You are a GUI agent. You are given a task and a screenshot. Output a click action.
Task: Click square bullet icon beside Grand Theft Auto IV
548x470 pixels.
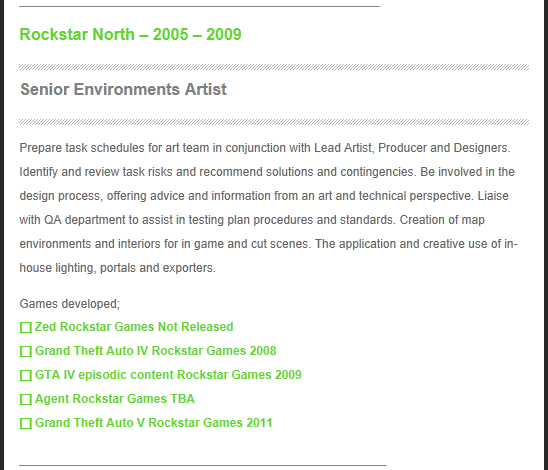(26, 351)
